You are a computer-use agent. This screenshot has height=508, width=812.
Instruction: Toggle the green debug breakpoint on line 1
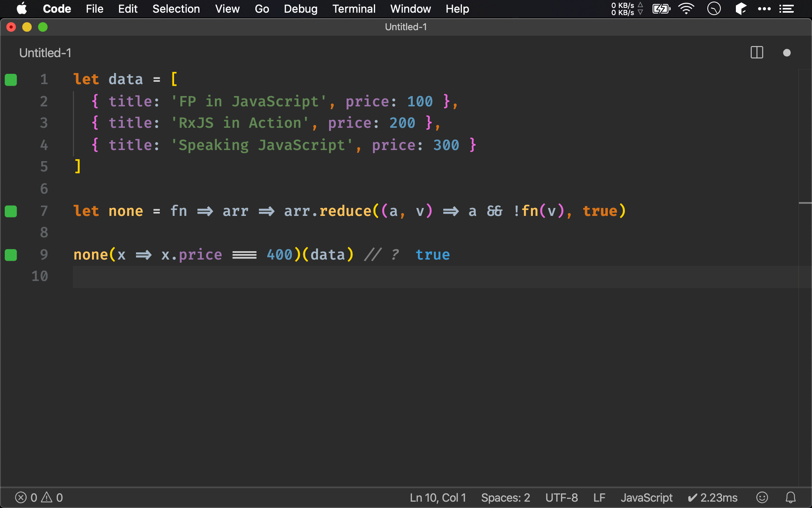click(x=11, y=79)
